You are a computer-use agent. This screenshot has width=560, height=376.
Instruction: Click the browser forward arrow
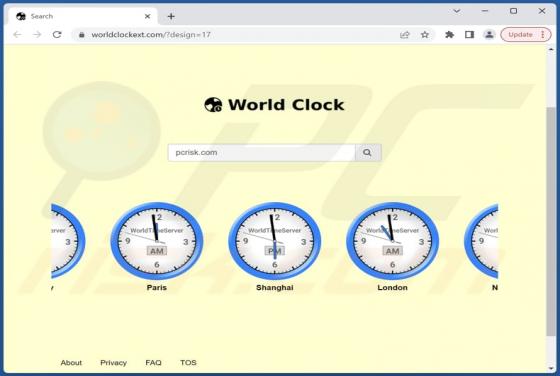tap(37, 35)
